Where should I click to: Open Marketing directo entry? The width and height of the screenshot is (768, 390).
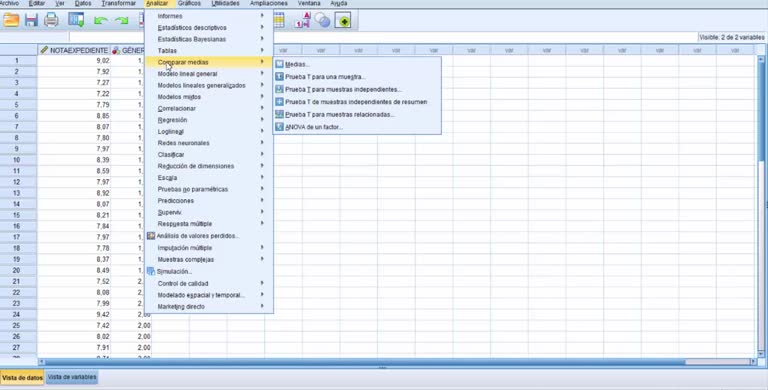[x=209, y=307]
